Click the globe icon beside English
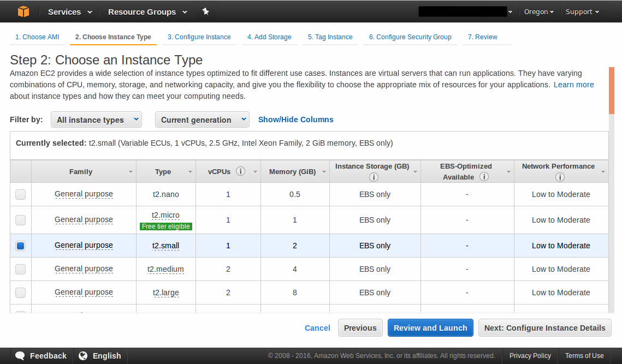The height and width of the screenshot is (364, 622). click(83, 356)
